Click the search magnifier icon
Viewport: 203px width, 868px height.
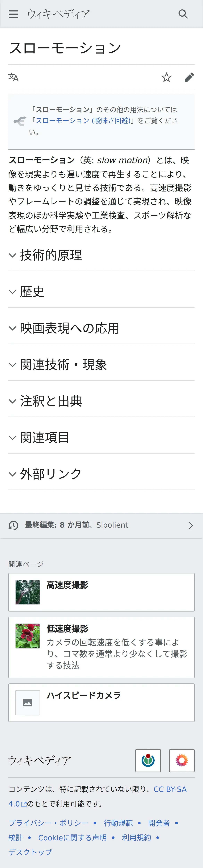[x=183, y=14]
